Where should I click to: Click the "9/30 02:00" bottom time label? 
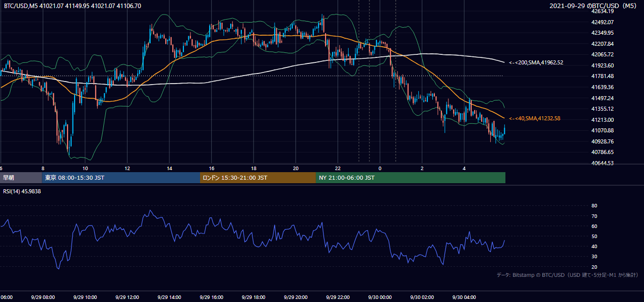coord(421,297)
